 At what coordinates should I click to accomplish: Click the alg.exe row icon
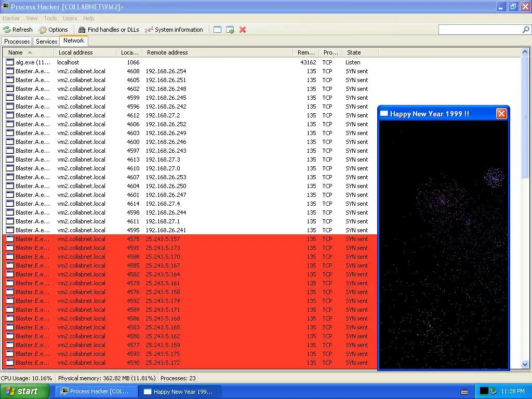10,62
